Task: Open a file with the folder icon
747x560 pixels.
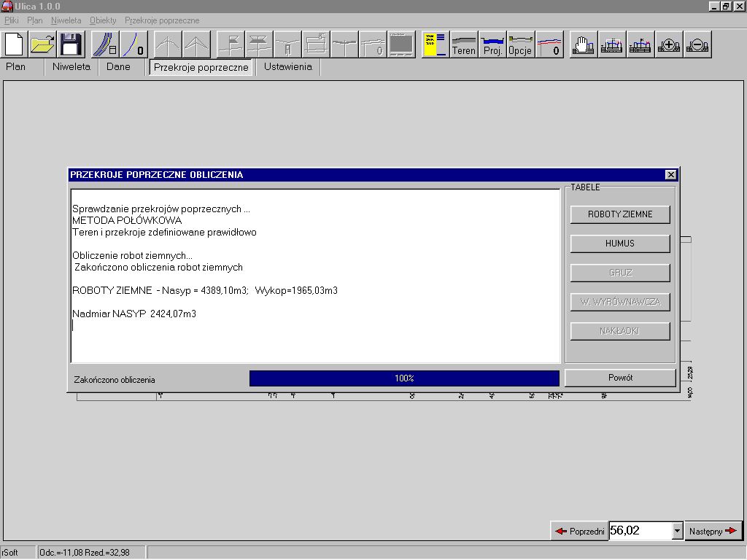Action: coord(43,44)
